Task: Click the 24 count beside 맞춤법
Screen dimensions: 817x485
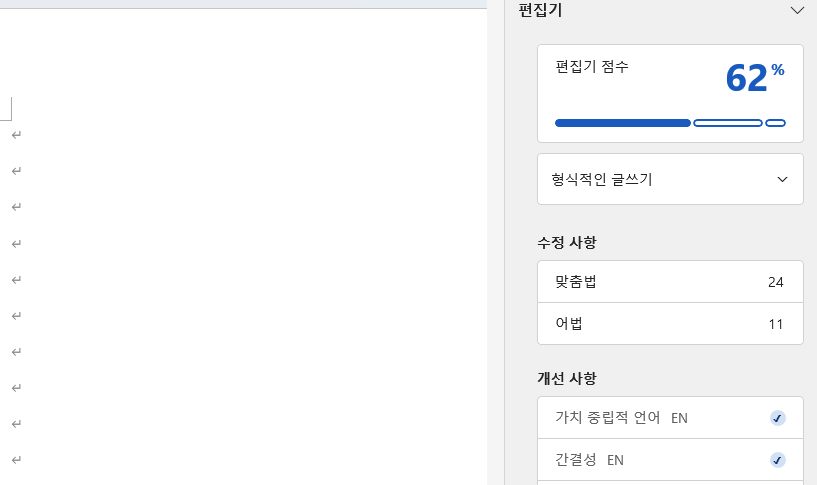Action: pyautogui.click(x=776, y=282)
